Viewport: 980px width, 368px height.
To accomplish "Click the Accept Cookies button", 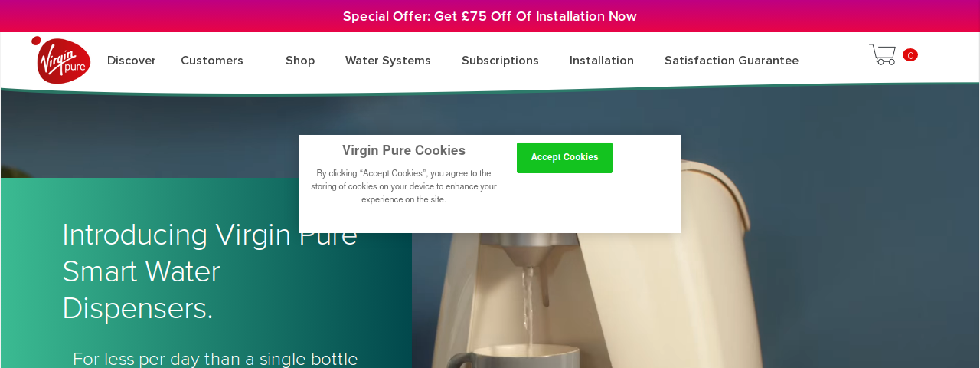I will [564, 158].
